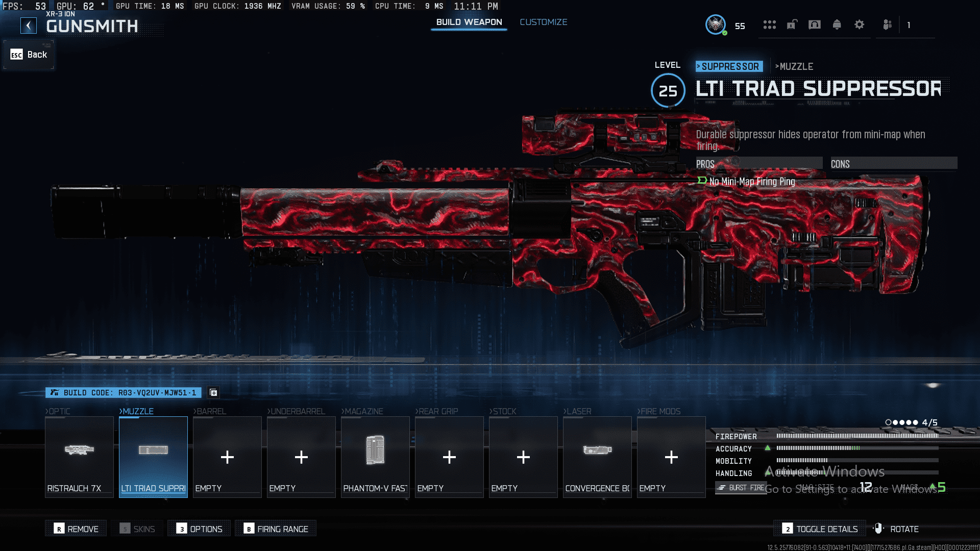The image size is (980, 551).
Task: Expand the Underbarrel slot header
Action: tap(296, 411)
